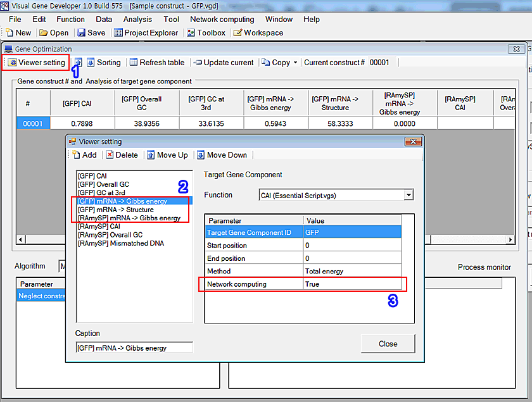532x402 pixels.
Task: Click the 38.9356 Overall GC cell
Action: (x=147, y=123)
